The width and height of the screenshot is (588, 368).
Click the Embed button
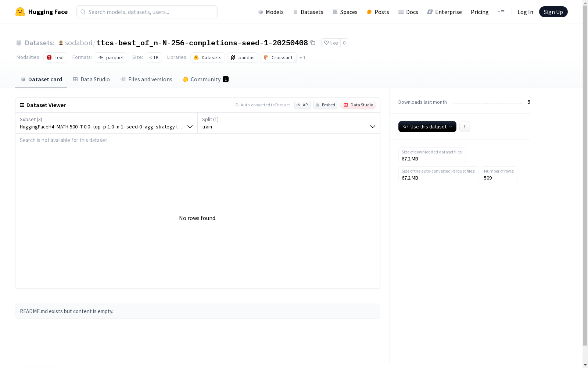(325, 105)
